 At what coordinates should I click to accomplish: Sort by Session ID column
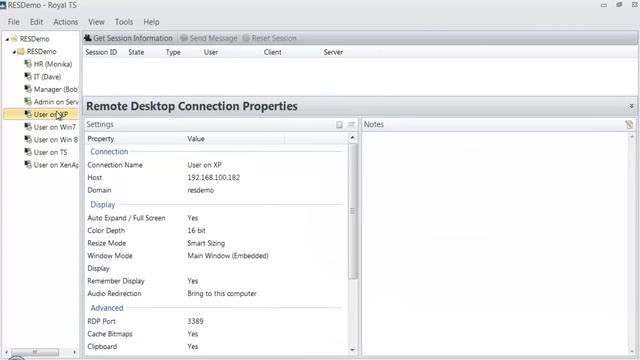[101, 52]
